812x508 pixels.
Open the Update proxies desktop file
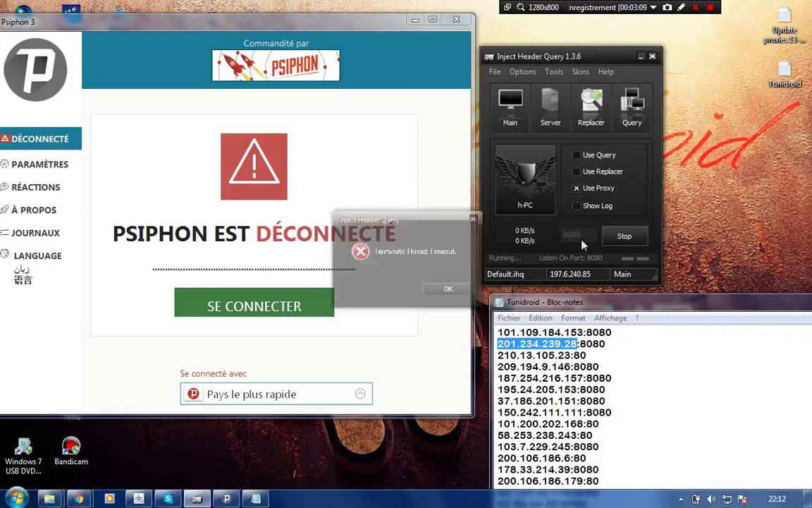coord(785,26)
